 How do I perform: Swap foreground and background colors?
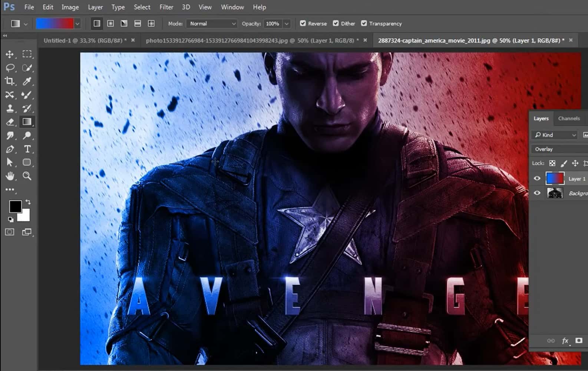28,202
